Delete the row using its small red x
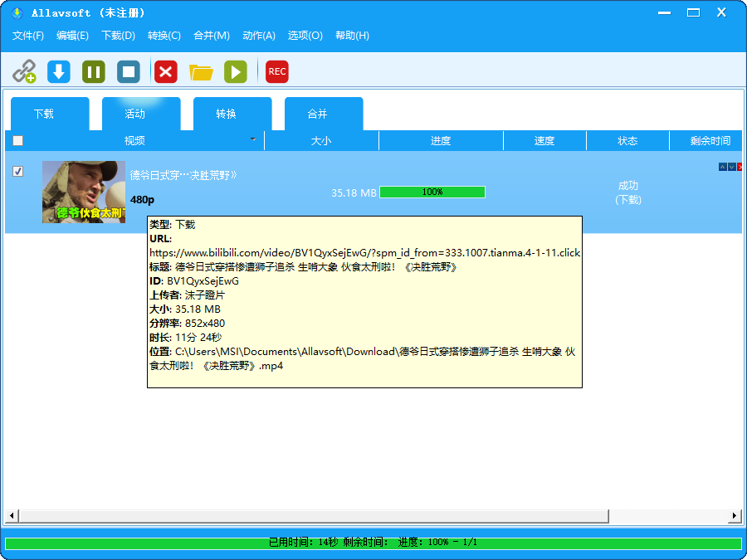 click(x=740, y=166)
